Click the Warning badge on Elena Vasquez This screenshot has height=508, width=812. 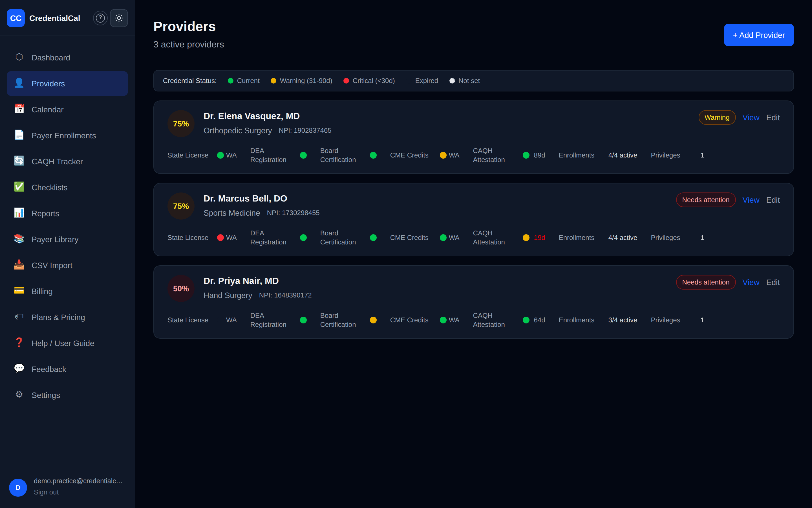717,118
